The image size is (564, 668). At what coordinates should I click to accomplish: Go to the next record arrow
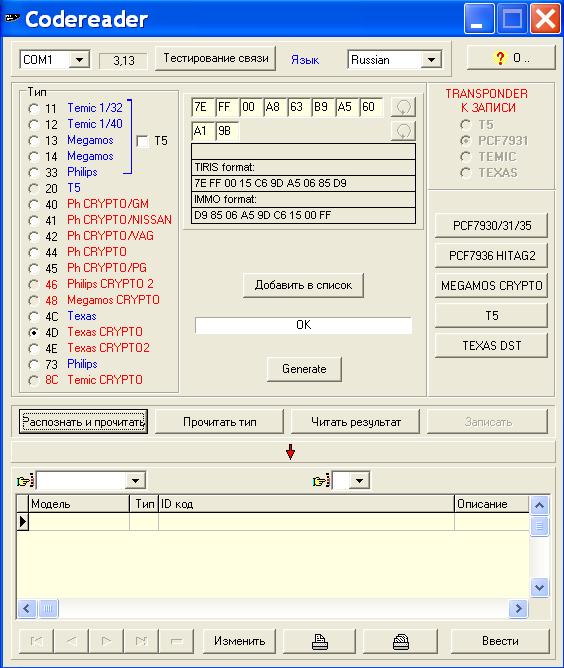(106, 641)
